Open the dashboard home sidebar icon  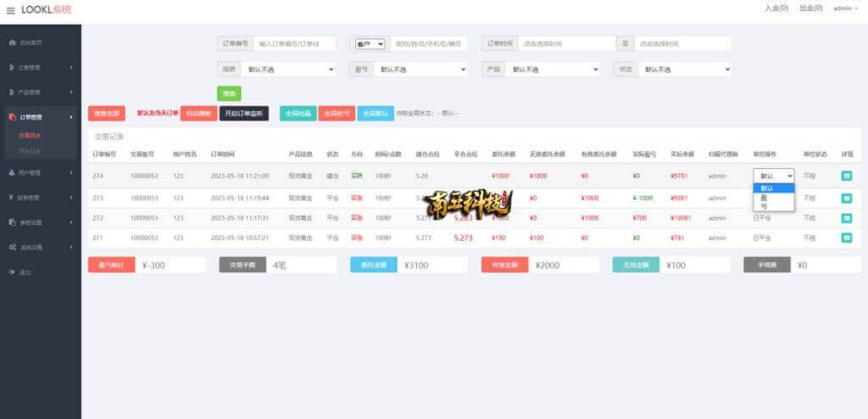tap(12, 42)
